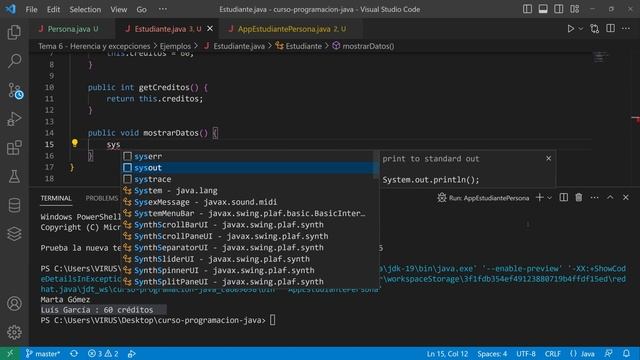The width and height of the screenshot is (640, 360).
Task: Split the terminal pane
Action: [564, 198]
